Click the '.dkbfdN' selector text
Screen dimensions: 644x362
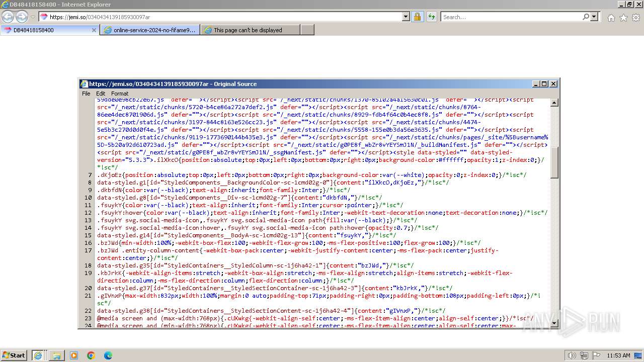110,190
